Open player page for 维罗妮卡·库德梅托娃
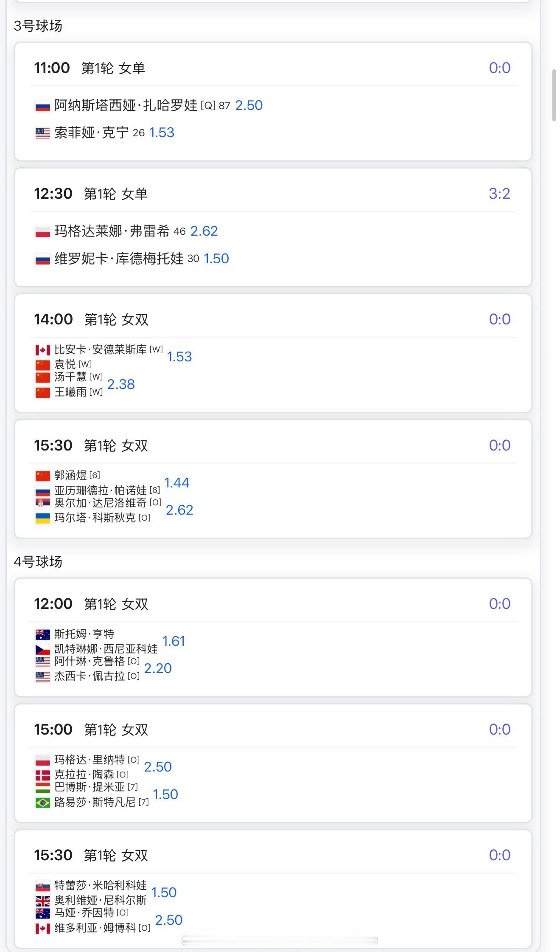This screenshot has height=952, width=560. [119, 259]
